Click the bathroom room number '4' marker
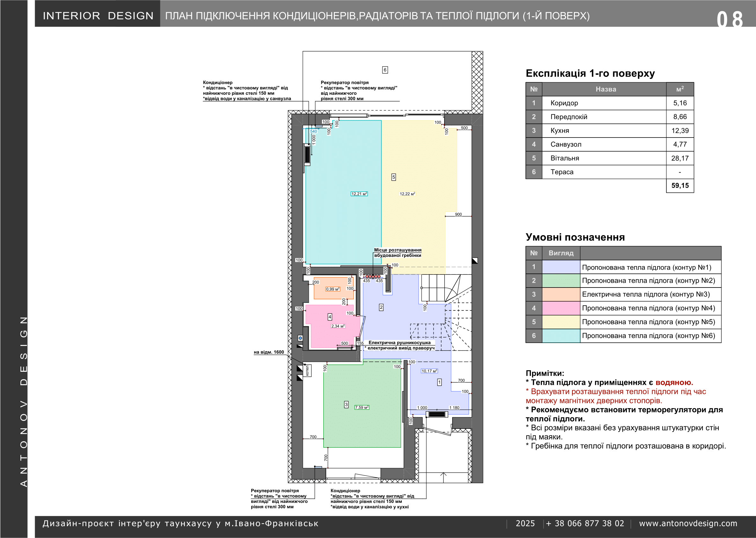 330,317
